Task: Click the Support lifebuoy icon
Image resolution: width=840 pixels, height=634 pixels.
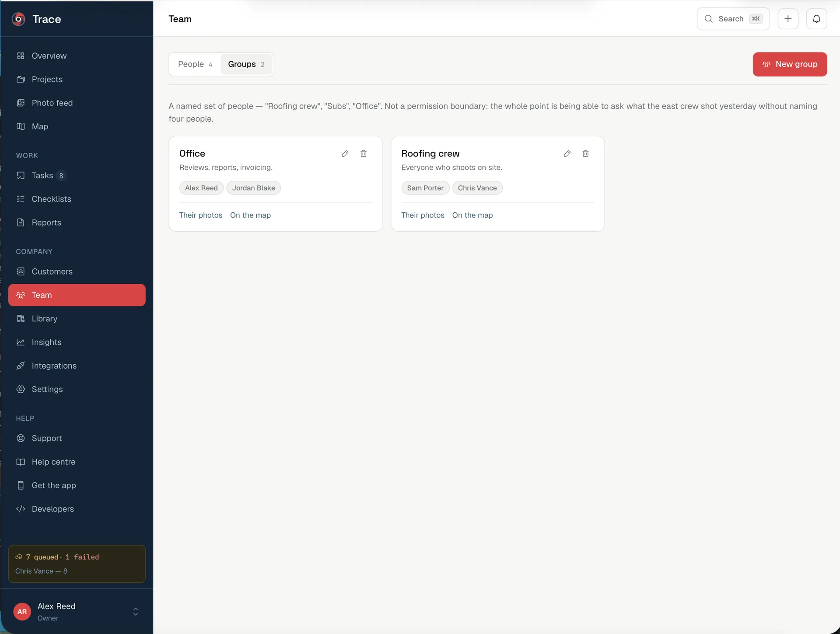Action: click(21, 438)
